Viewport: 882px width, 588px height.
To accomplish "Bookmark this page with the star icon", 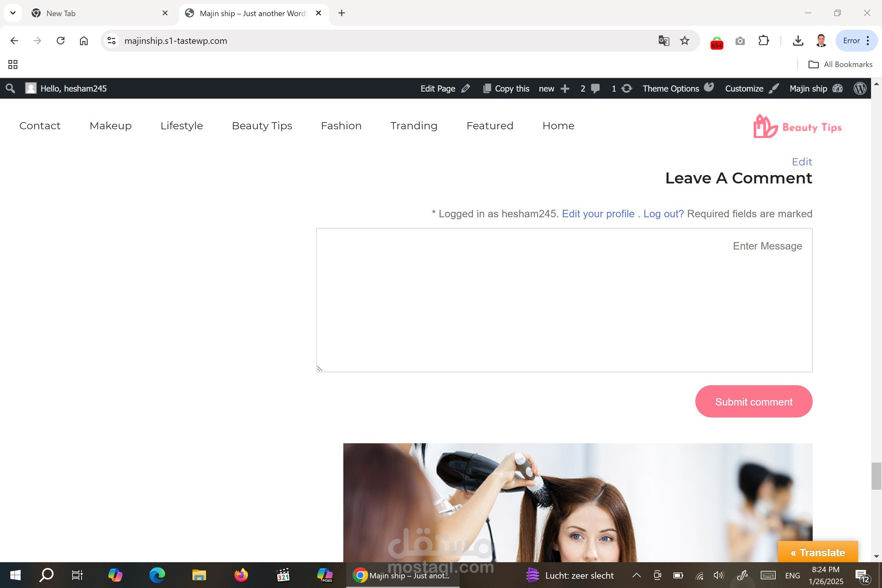I will click(x=684, y=41).
